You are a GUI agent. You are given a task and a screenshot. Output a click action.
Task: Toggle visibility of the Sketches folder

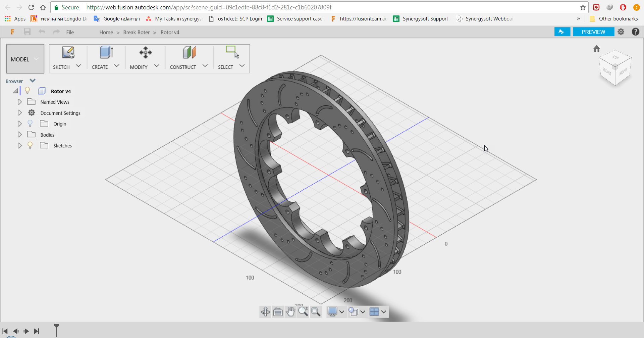click(30, 145)
